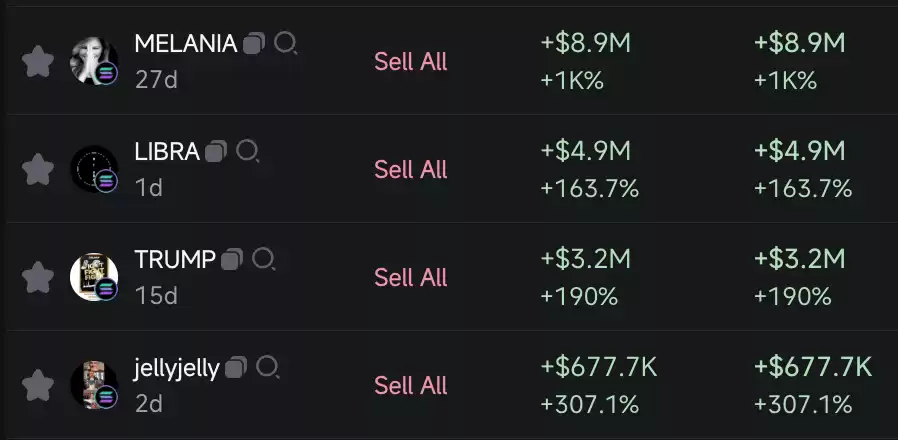Add jellyjelly to favorites via star
Screen dimensions: 898x440
click(x=38, y=385)
